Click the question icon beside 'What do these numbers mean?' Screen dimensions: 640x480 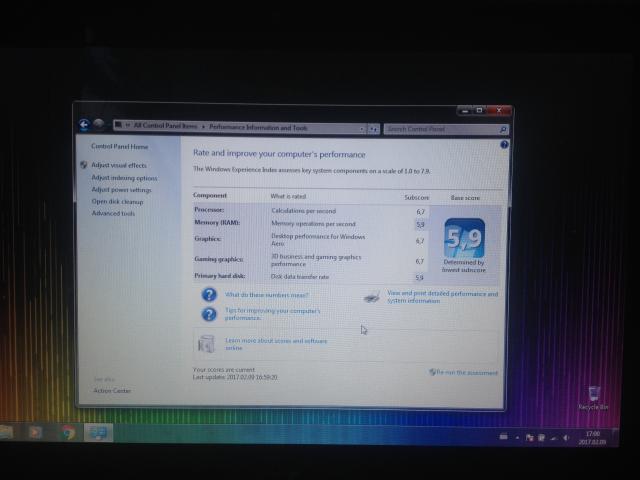pos(209,295)
